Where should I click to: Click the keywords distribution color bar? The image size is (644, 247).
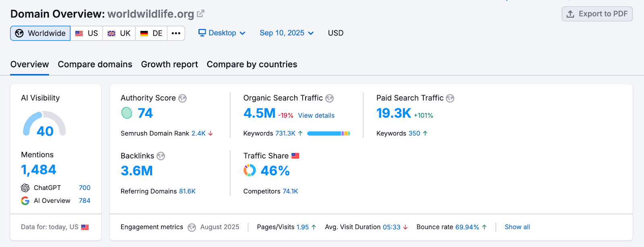(x=328, y=133)
